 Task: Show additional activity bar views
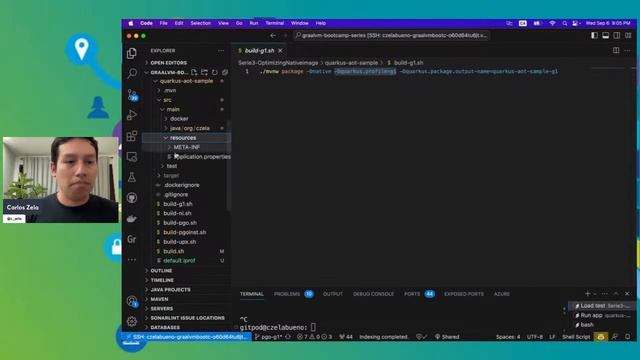(132, 260)
